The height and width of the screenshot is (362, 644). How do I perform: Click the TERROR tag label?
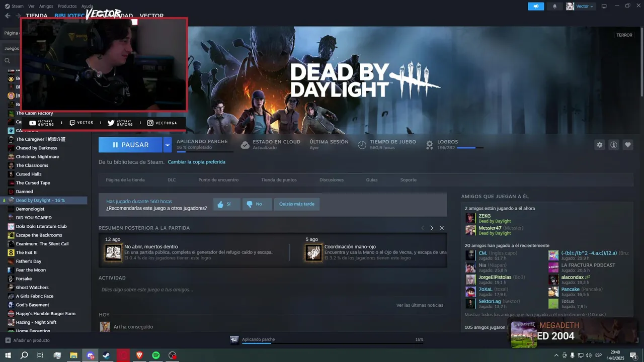click(624, 35)
